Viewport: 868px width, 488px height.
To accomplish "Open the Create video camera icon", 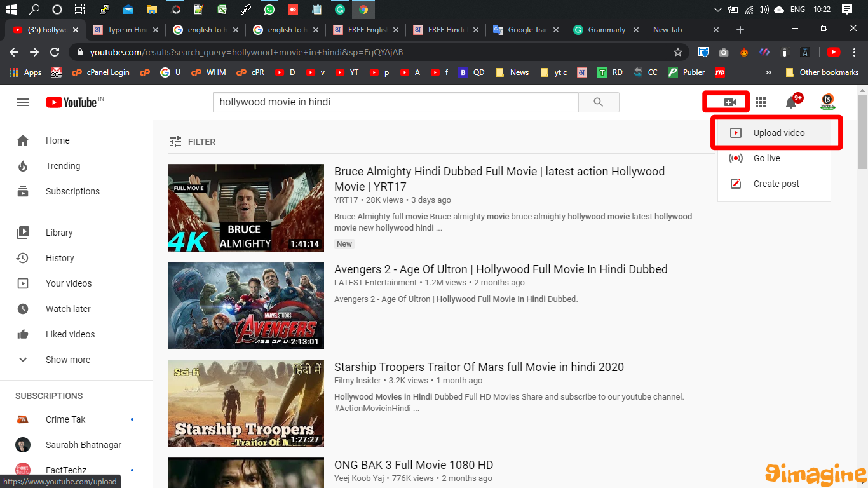I will [729, 102].
